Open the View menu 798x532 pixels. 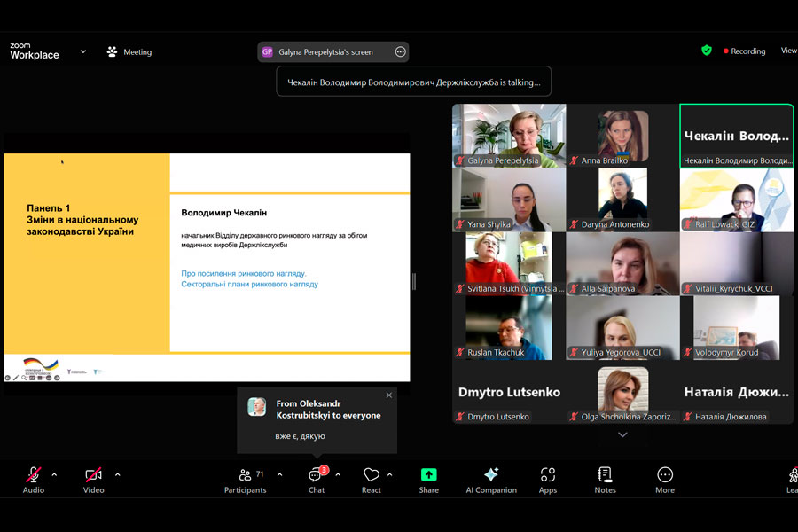point(789,51)
